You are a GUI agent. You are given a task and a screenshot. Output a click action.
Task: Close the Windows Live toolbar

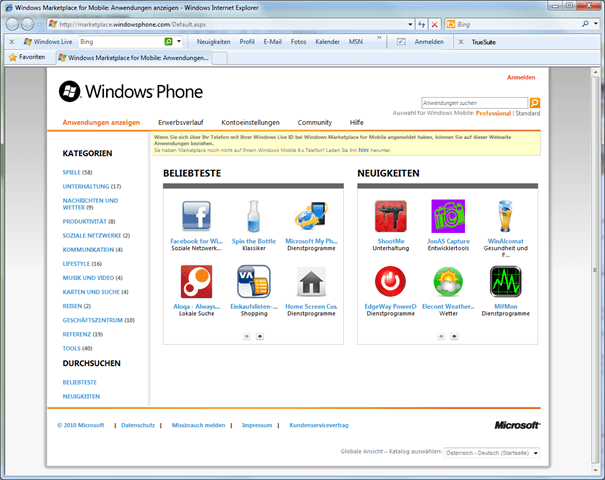(12, 42)
